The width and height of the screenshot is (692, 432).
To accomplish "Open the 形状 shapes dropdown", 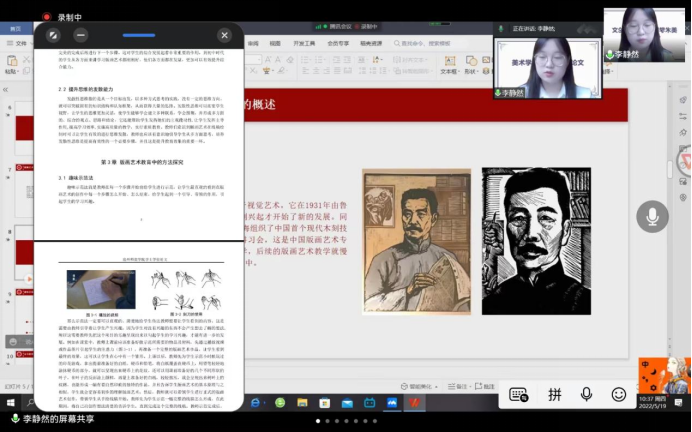I will pyautogui.click(x=471, y=64).
